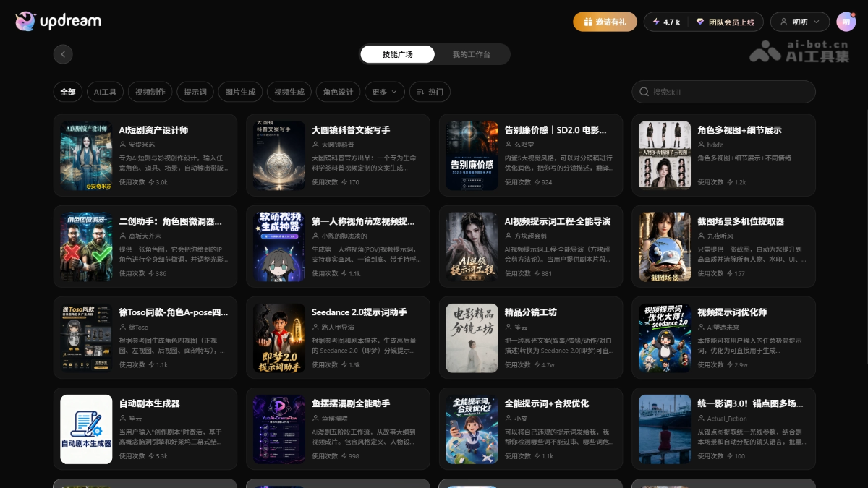Click the 大圆镜科普 author name
The height and width of the screenshot is (488, 868).
tap(339, 145)
